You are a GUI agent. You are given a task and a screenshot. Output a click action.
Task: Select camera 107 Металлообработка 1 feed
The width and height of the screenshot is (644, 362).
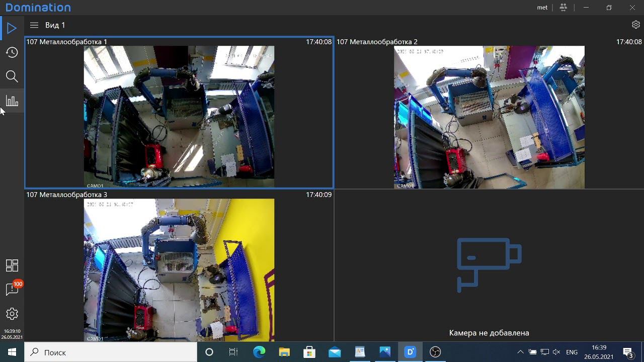pos(179,117)
